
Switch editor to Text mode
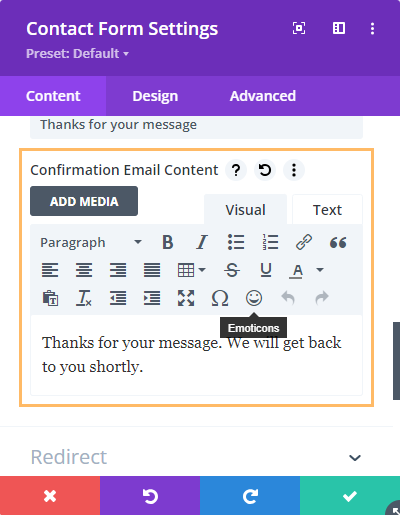pos(327,210)
